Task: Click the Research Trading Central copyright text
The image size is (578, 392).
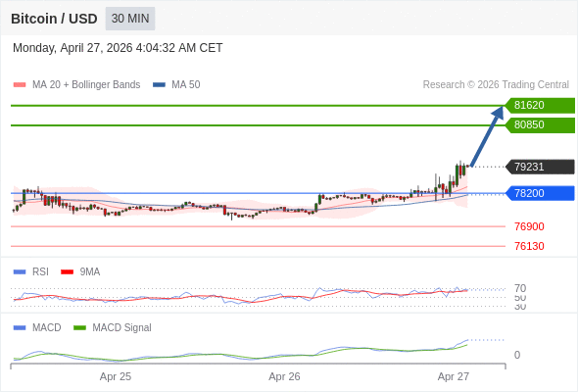Action: pyautogui.click(x=496, y=85)
